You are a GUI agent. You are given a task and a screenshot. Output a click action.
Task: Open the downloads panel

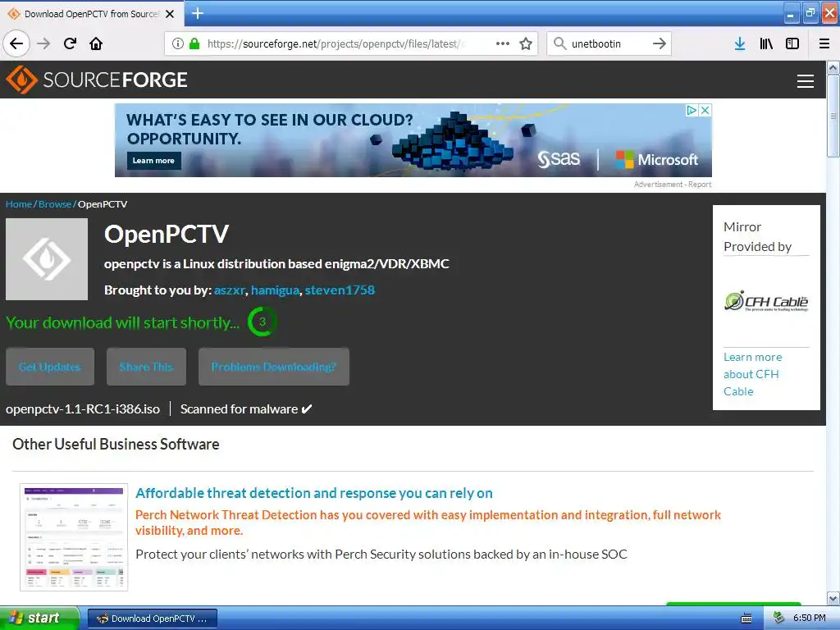click(740, 43)
